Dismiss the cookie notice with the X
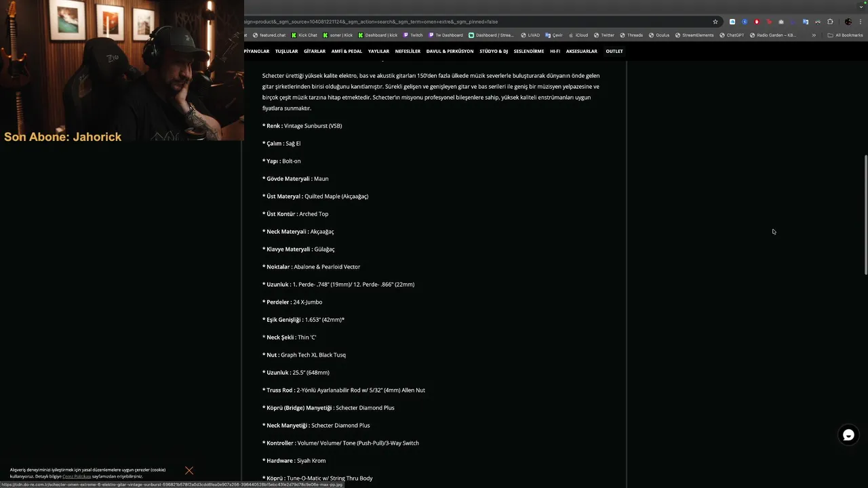Viewport: 868px width, 488px height. pos(189,470)
